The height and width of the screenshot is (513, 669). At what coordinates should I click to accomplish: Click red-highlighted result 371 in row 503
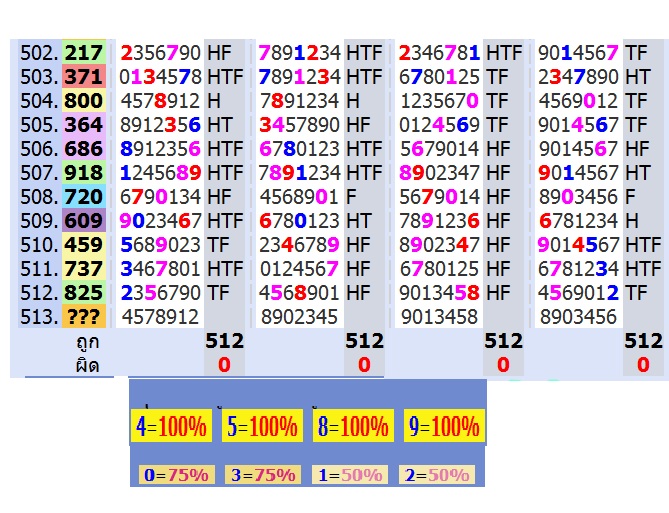click(x=84, y=77)
